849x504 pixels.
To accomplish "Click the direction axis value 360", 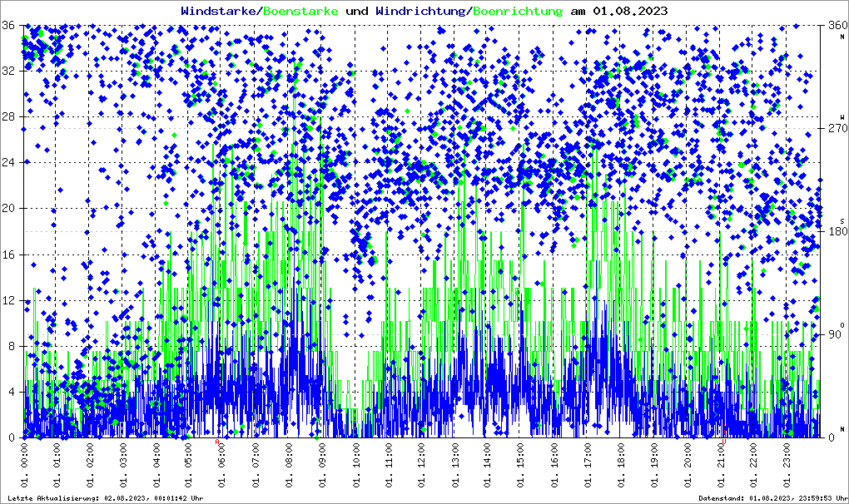I will coord(837,26).
